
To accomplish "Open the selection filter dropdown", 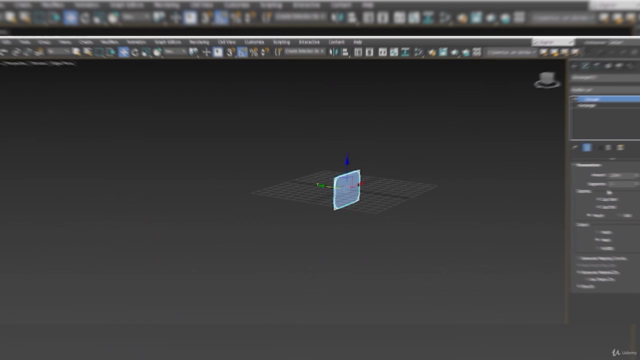I will (58, 52).
